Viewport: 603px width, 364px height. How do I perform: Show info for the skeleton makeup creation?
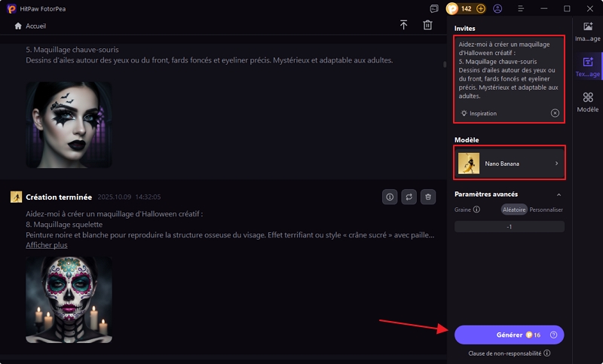[390, 197]
